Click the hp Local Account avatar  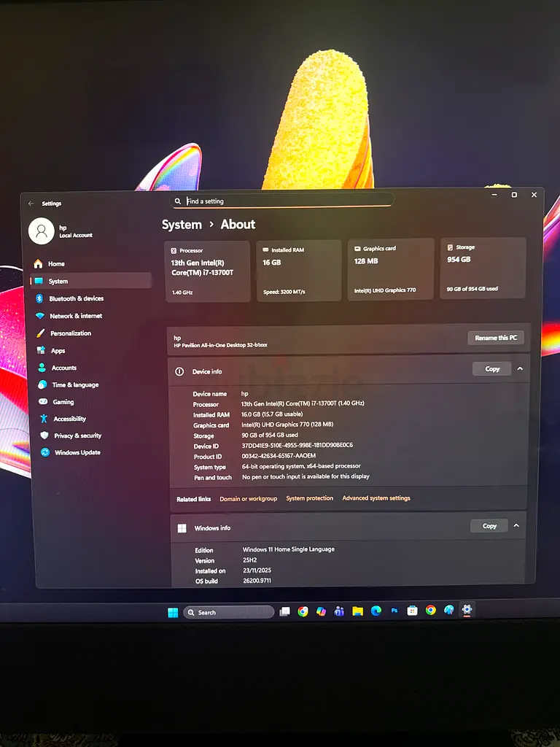point(42,231)
